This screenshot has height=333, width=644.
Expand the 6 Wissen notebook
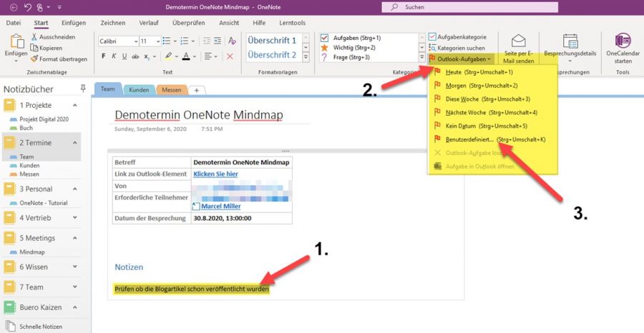point(74,267)
